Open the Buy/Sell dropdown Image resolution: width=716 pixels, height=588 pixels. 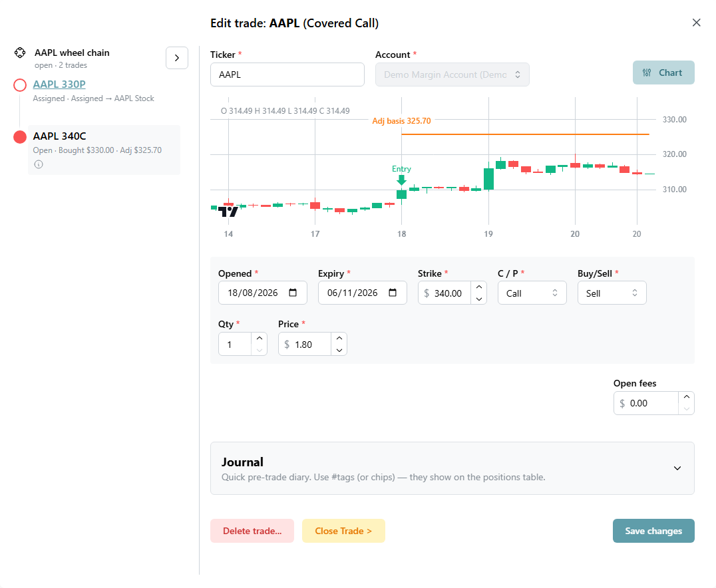612,293
